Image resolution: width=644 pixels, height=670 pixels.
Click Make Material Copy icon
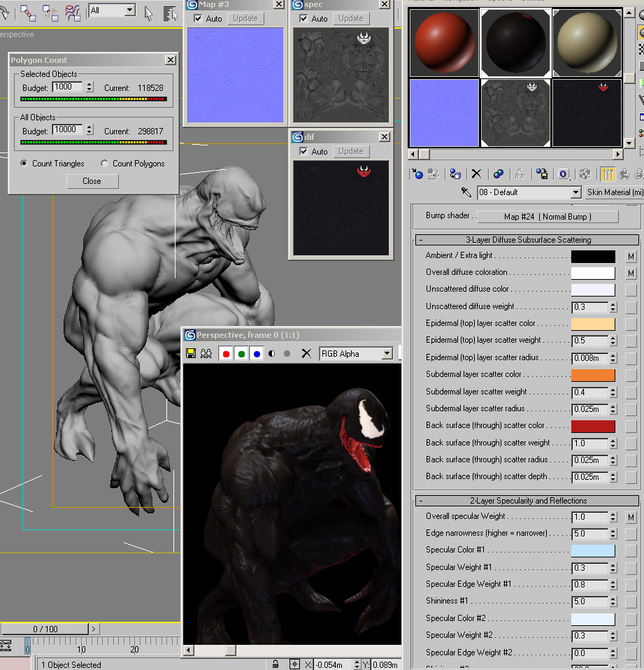coord(499,173)
